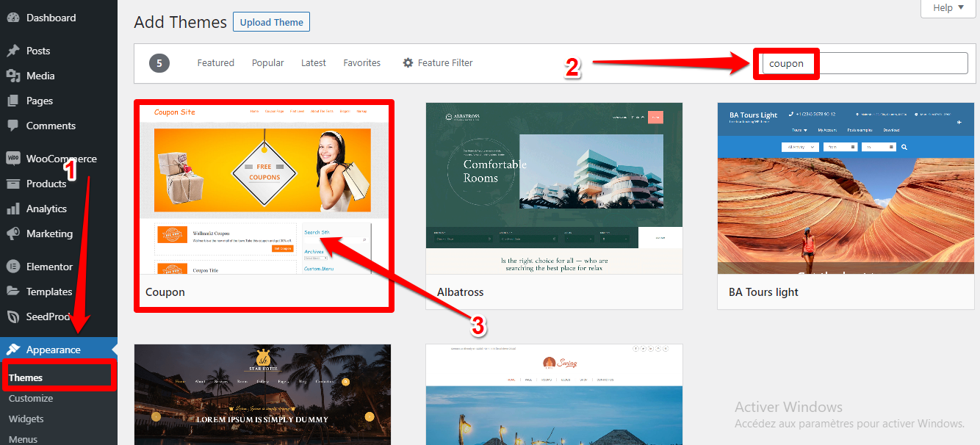Click the Marketing megaphone icon
The width and height of the screenshot is (980, 445).
12,234
